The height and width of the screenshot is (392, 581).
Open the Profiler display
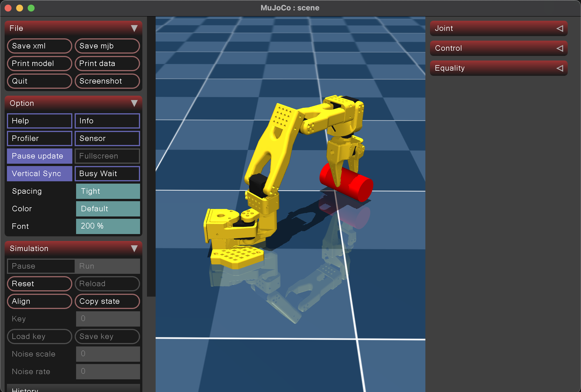point(39,138)
